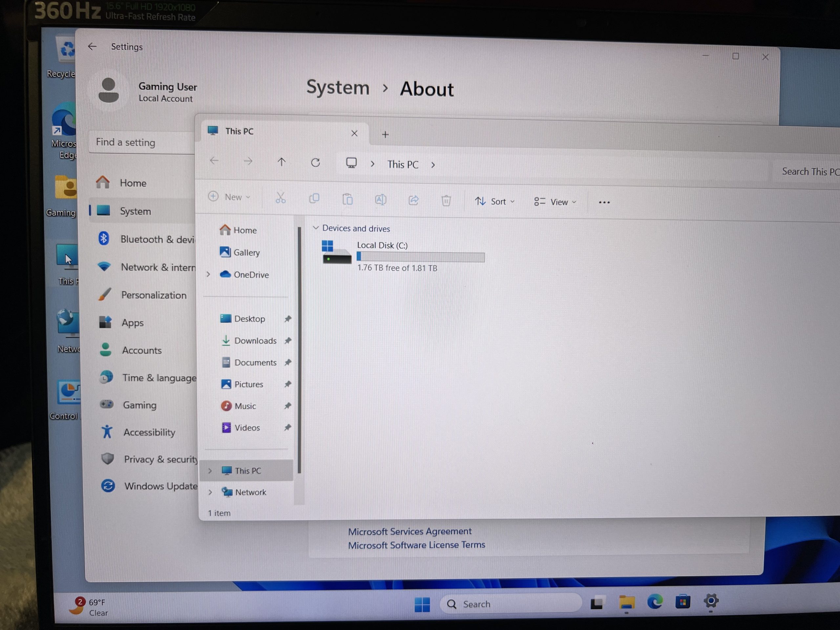
Task: Go up one folder level with the up arrow
Action: tap(282, 162)
